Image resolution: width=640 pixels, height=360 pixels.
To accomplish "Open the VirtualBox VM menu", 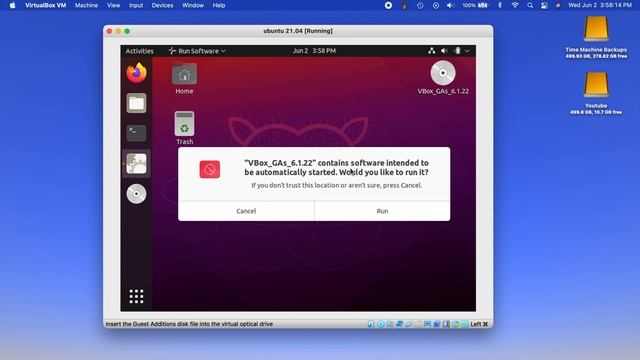I will pyautogui.click(x=45, y=5).
